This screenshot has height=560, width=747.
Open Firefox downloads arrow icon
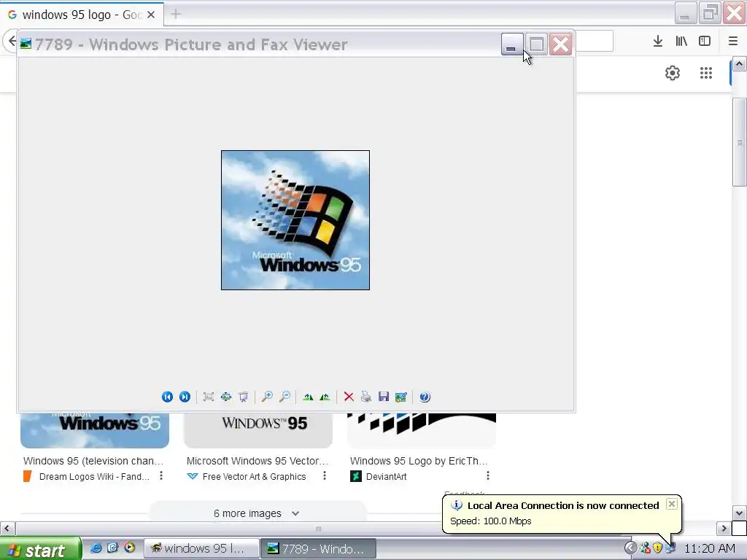click(x=658, y=41)
